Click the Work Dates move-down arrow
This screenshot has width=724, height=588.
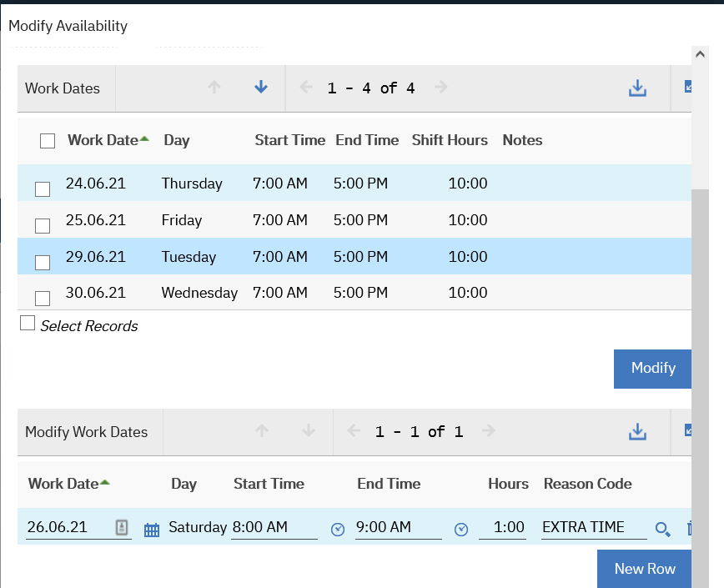click(x=261, y=88)
